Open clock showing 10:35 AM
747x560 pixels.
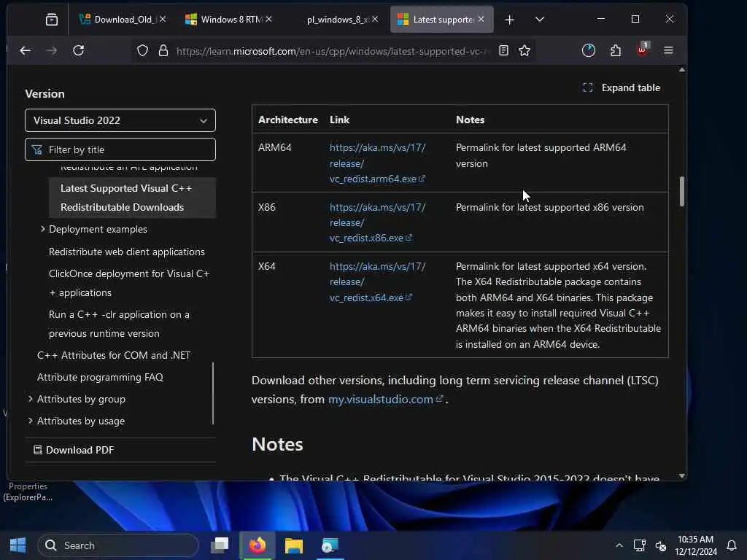(x=695, y=545)
